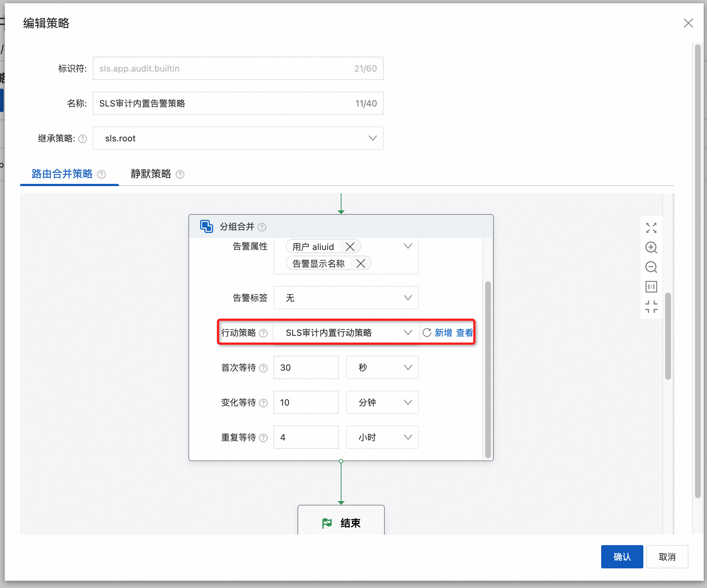Click the fit-to-canvas expand icon
Viewport: 707px width, 588px height.
[x=651, y=228]
